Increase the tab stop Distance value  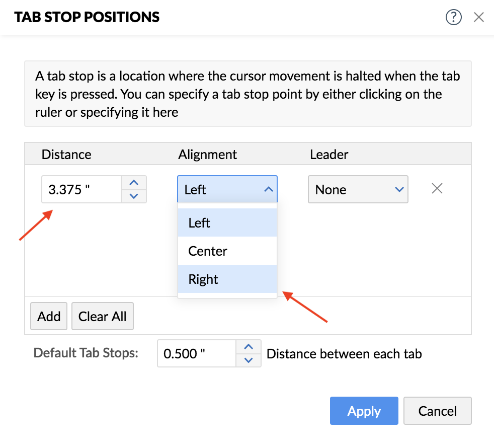pyautogui.click(x=134, y=183)
